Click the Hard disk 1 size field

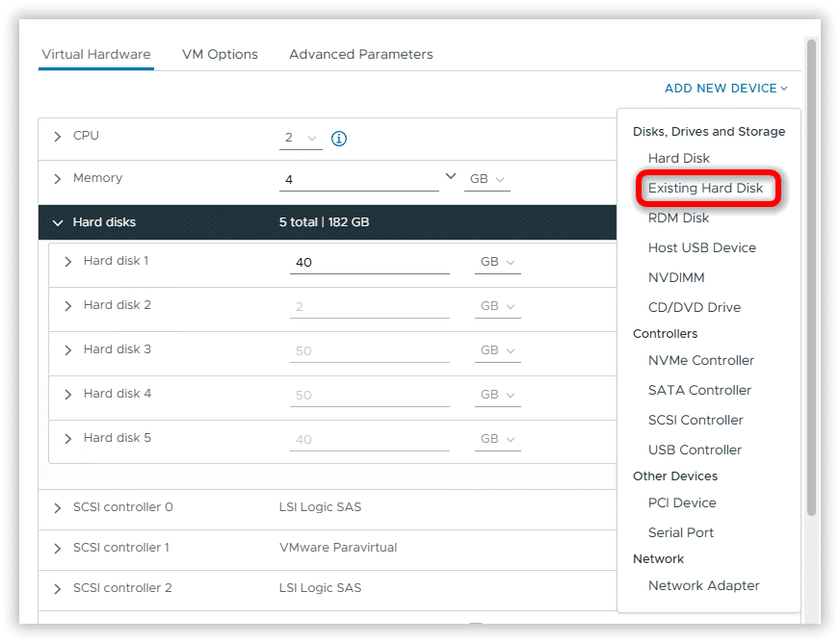click(x=369, y=263)
